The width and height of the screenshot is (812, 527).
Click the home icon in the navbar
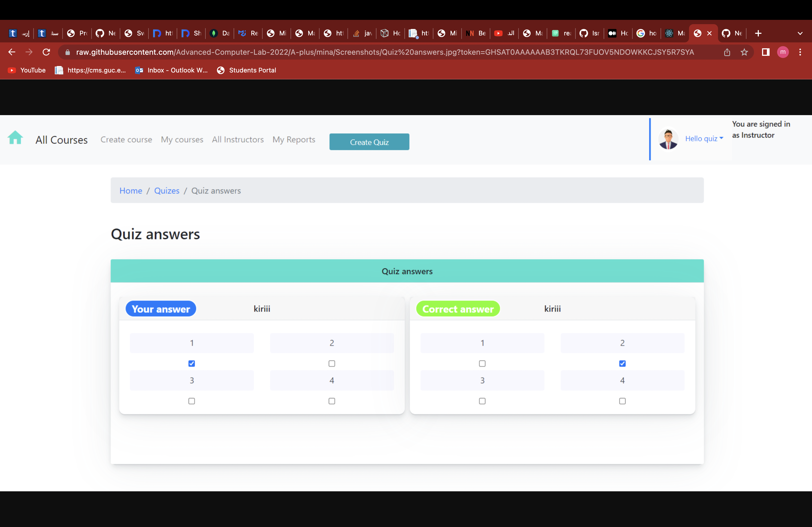point(15,138)
